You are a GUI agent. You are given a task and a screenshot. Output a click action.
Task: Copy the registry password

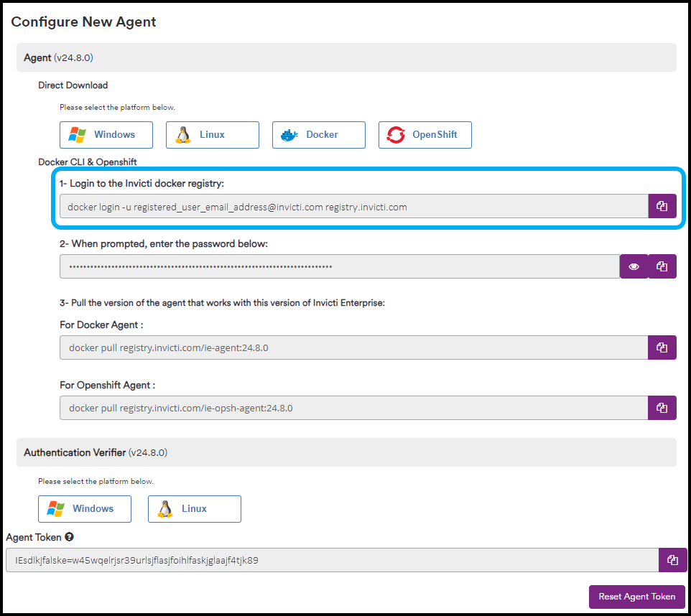pyautogui.click(x=662, y=266)
